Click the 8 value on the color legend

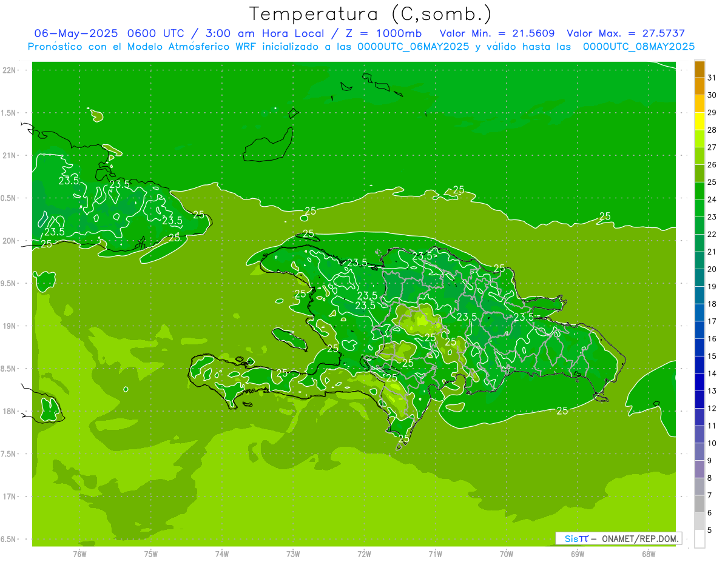(x=710, y=478)
